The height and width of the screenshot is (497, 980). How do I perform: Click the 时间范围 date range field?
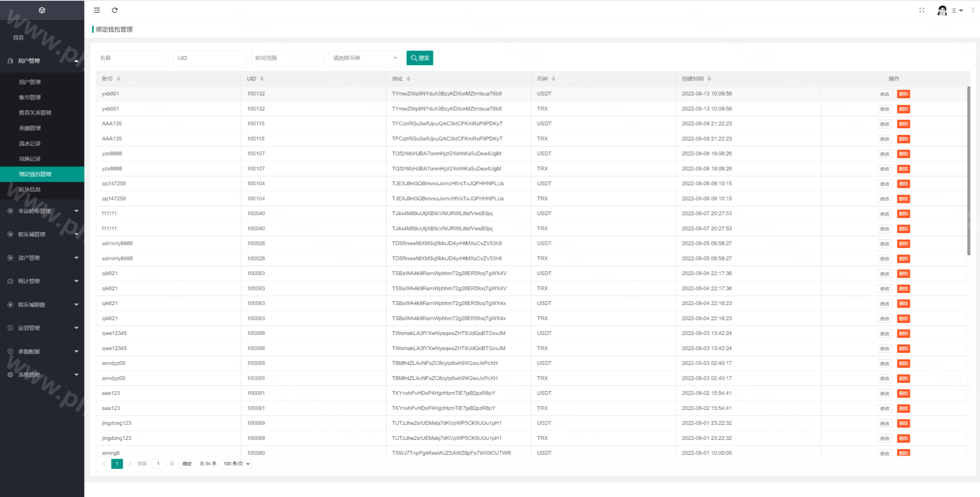pyautogui.click(x=287, y=58)
